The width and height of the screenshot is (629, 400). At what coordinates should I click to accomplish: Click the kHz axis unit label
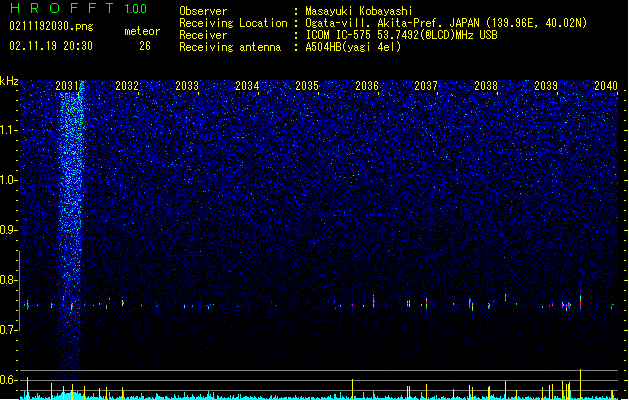click(9, 81)
